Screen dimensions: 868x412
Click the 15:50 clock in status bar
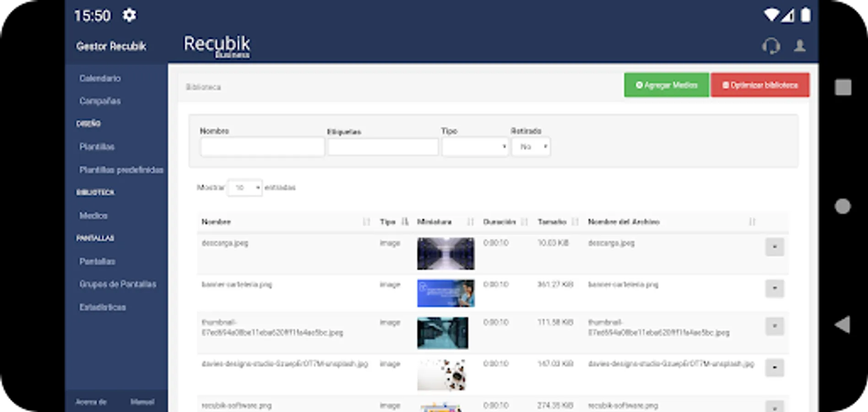tap(92, 16)
